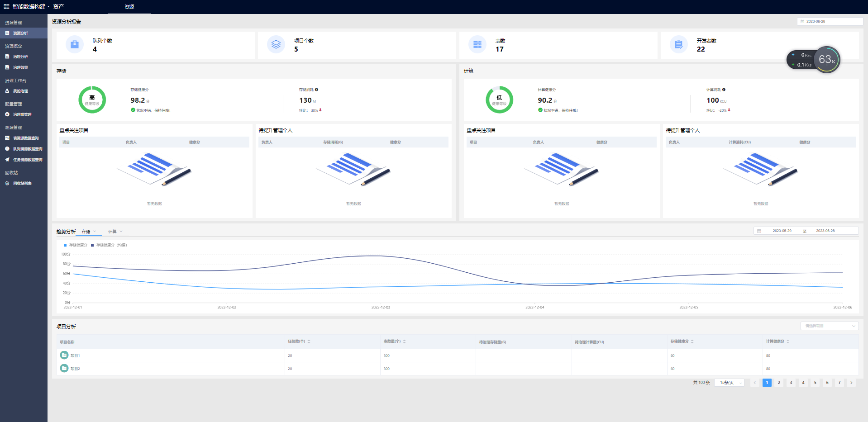Expand the 存储 tab dropdown chevron
This screenshot has height=422, width=868.
(x=95, y=232)
